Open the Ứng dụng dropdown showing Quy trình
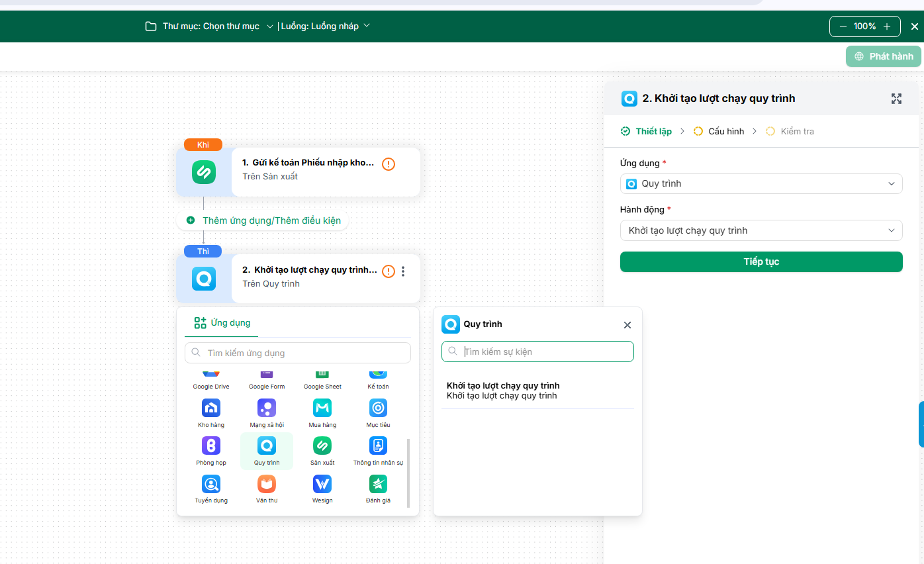924x564 pixels. 761,183
